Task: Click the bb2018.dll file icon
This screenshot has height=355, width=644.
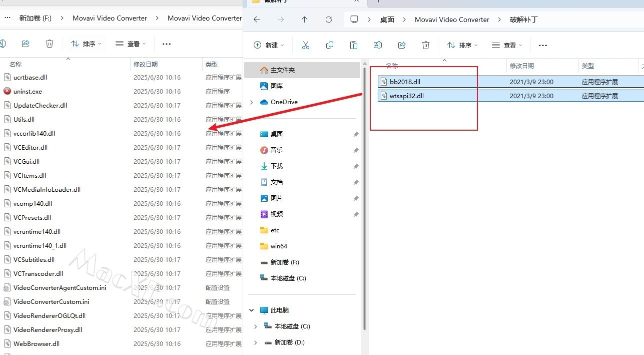Action: point(384,82)
